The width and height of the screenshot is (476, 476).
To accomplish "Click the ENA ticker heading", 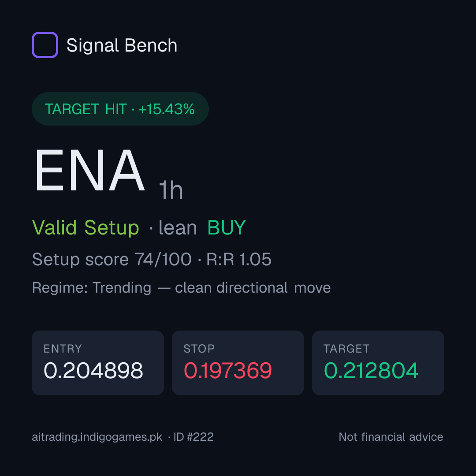I will pyautogui.click(x=89, y=170).
